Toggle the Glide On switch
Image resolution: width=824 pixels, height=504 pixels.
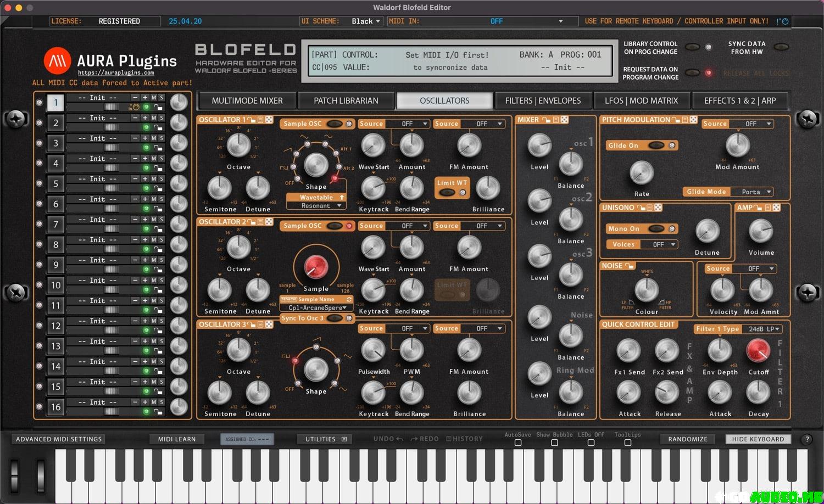point(656,145)
